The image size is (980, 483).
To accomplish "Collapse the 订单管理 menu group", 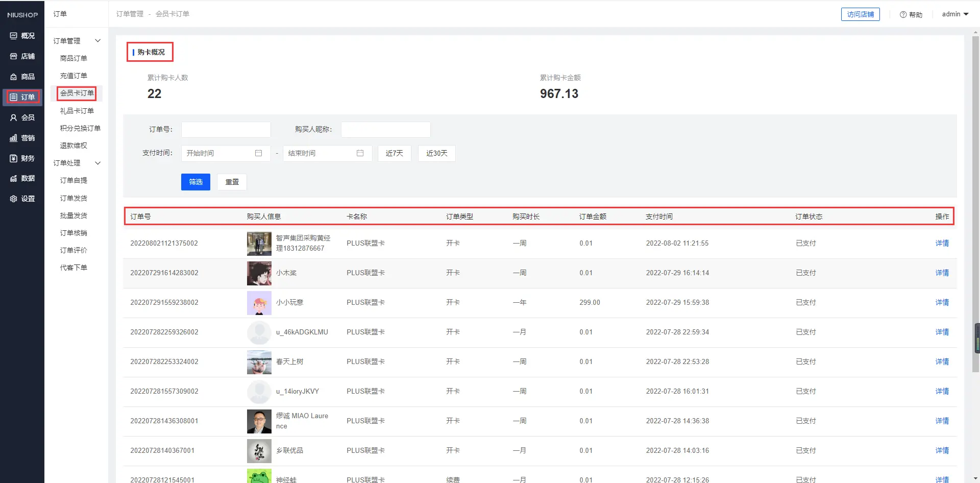I will pyautogui.click(x=97, y=41).
